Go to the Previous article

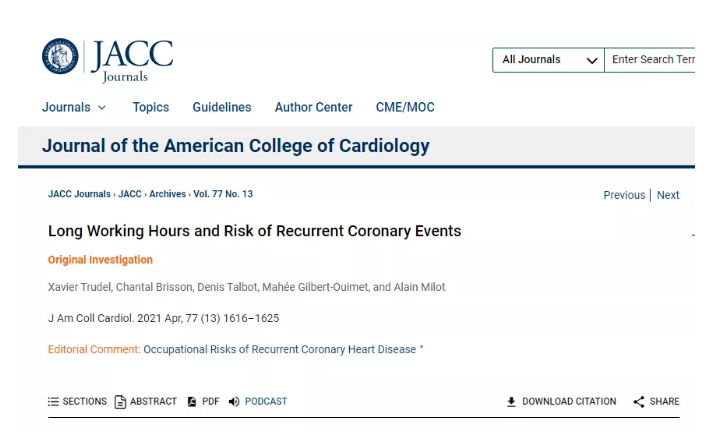(624, 195)
